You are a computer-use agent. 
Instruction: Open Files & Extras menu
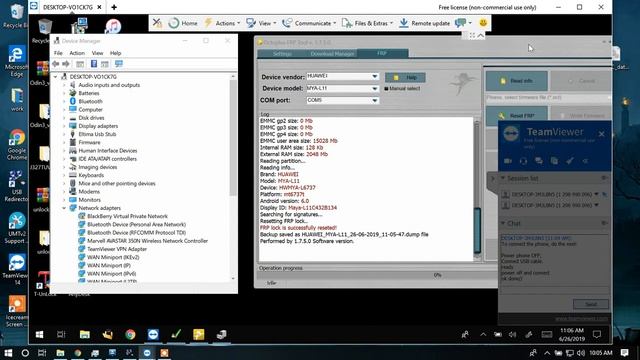(x=367, y=23)
